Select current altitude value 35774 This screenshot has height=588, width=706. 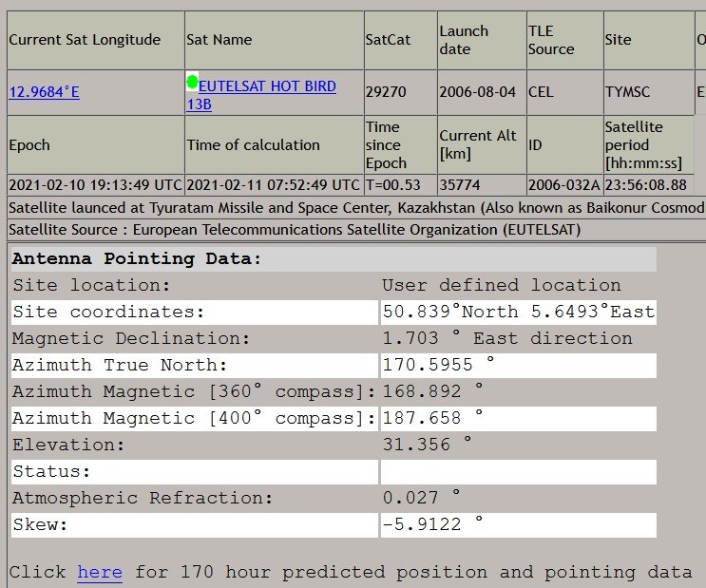point(460,185)
